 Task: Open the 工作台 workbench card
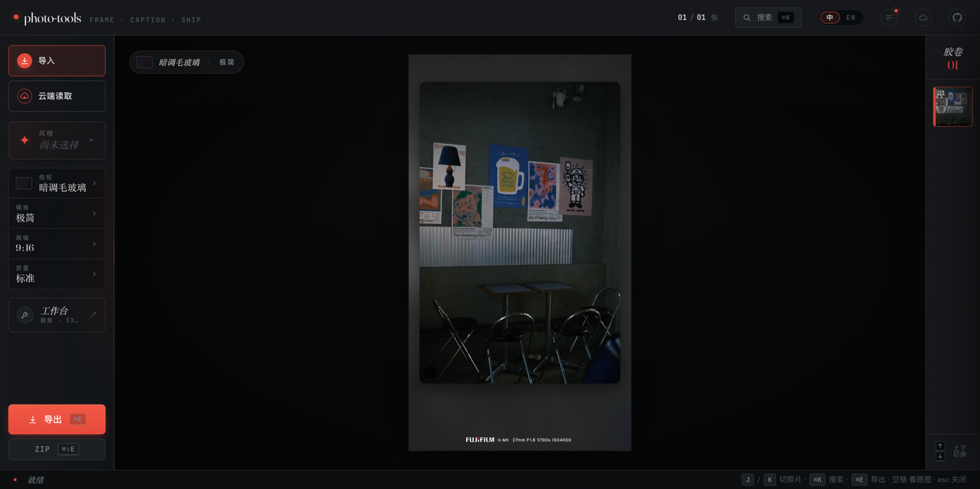[57, 315]
